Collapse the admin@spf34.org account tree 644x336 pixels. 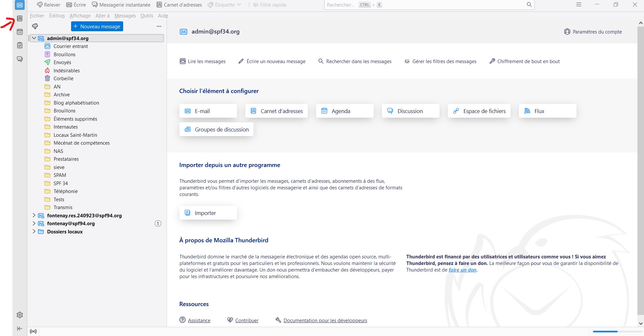(34, 38)
